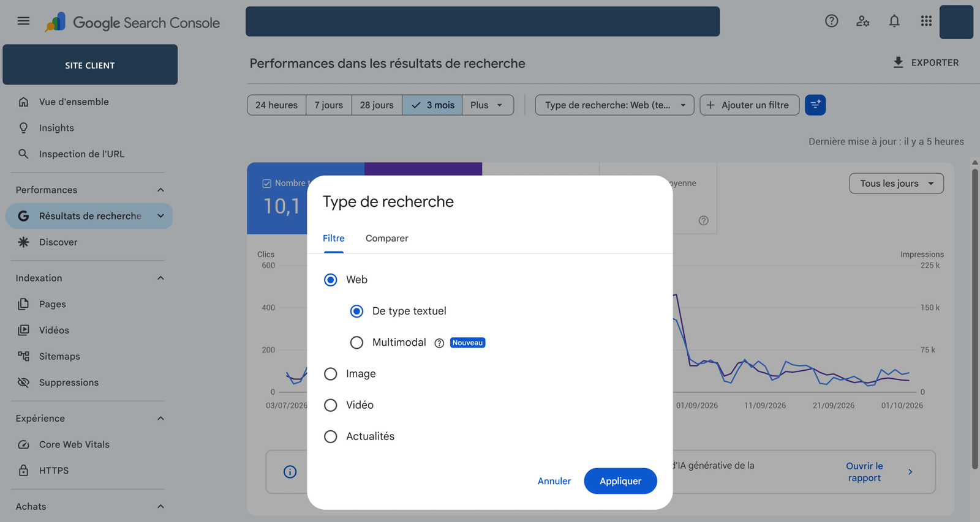Click the Discover asterisk icon
Image resolution: width=980 pixels, height=522 pixels.
23,242
